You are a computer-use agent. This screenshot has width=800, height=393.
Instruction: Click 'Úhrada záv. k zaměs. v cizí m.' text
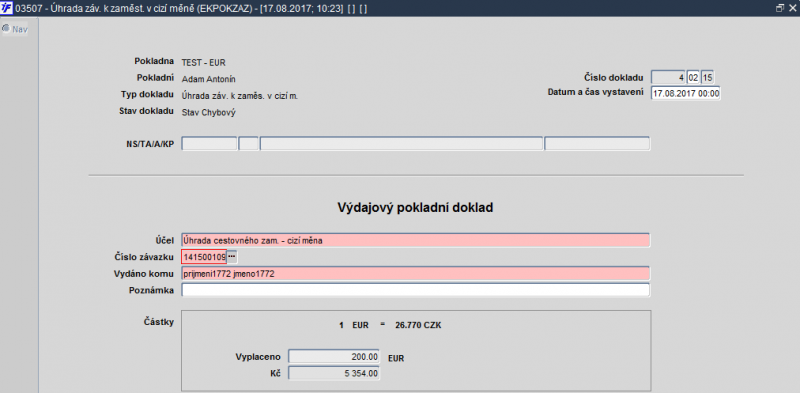pos(240,95)
